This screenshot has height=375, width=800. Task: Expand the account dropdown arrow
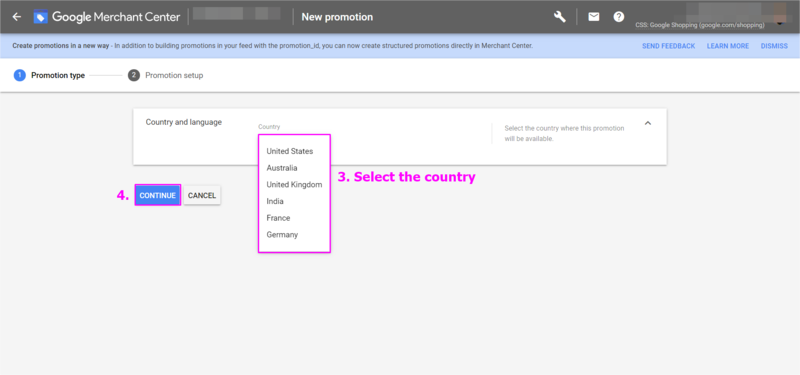coord(780,23)
